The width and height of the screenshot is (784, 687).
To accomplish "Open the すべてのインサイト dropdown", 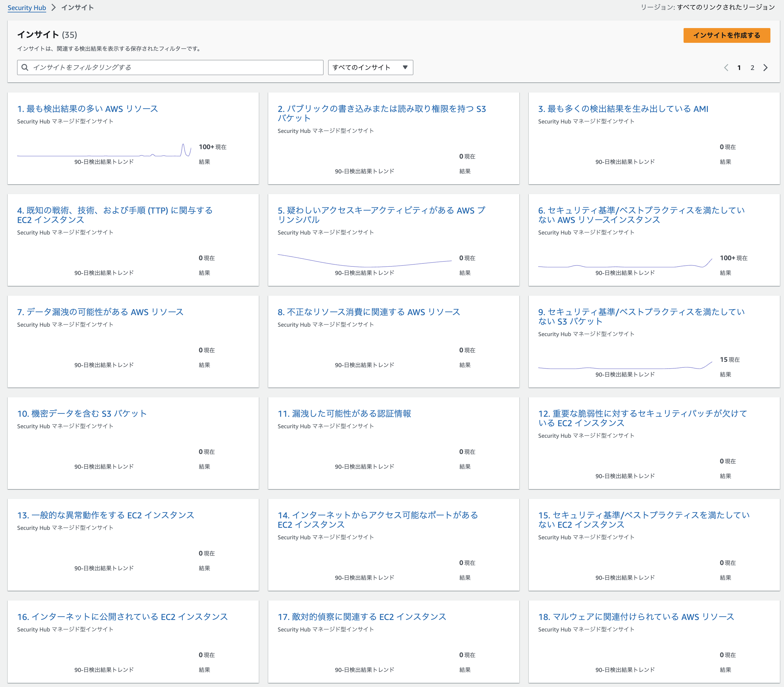I will (x=370, y=67).
